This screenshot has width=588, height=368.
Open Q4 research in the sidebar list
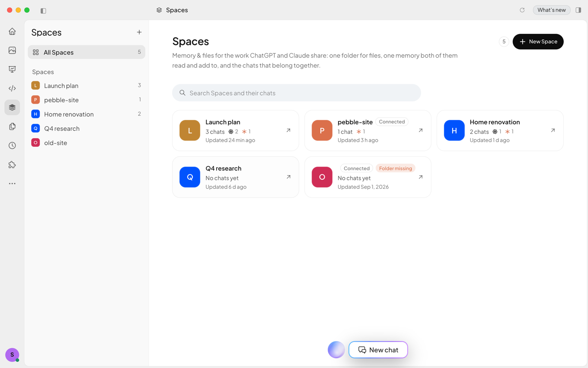(x=86, y=128)
